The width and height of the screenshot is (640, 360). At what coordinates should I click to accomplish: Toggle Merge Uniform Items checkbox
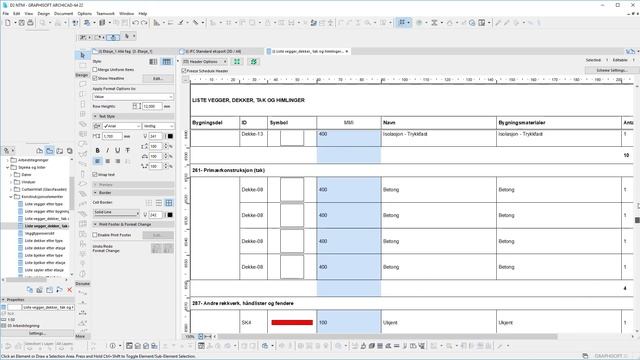95,70
